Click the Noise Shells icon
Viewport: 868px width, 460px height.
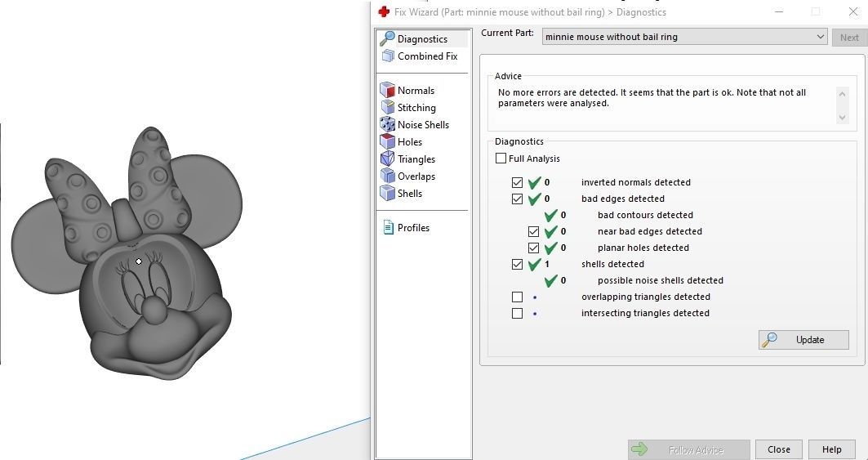[x=388, y=125]
